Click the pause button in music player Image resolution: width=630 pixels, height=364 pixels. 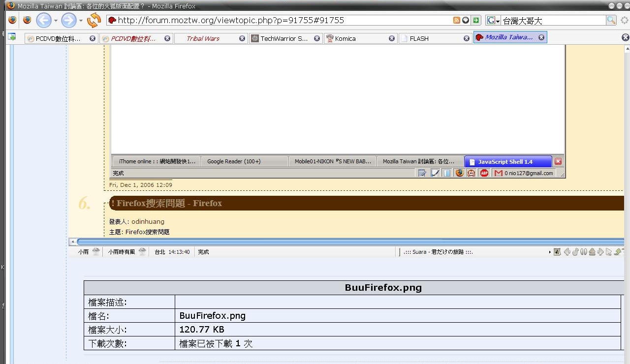tap(584, 252)
